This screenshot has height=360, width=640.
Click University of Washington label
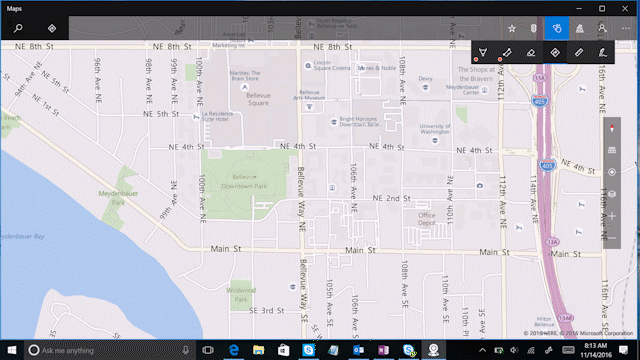point(435,129)
